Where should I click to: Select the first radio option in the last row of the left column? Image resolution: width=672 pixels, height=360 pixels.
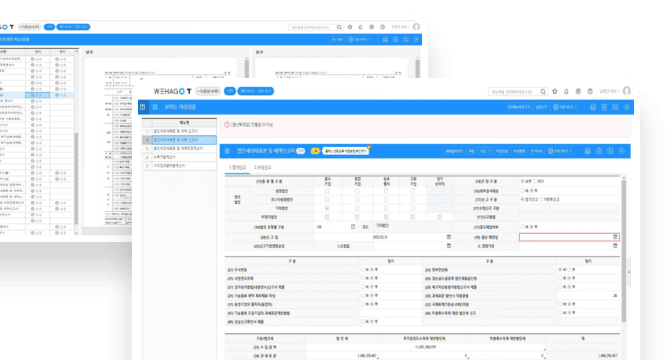[363, 321]
